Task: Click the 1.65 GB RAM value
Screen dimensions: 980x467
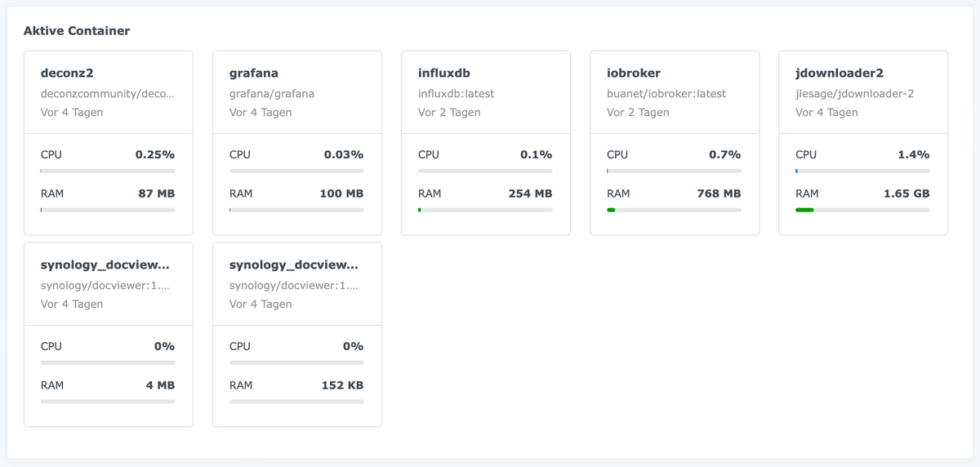Action: (906, 193)
